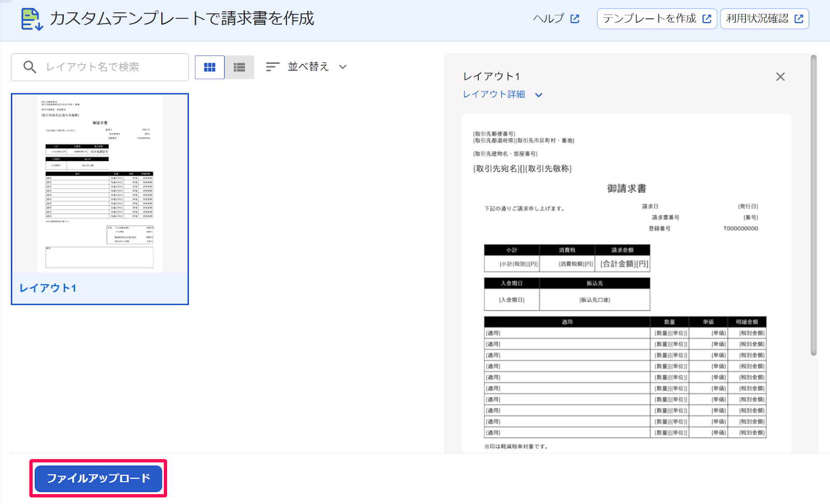The image size is (830, 504).
Task: Click the {入金期日} cell in preview
Action: [x=511, y=300]
